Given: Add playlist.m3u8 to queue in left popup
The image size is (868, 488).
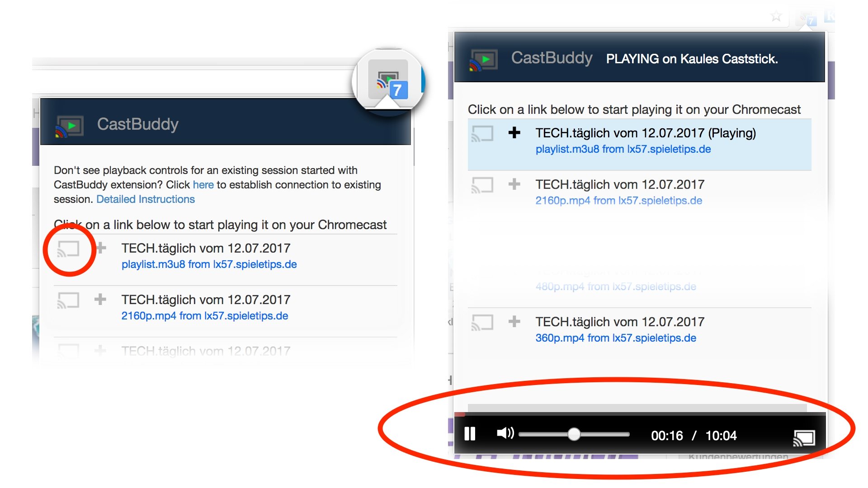Looking at the screenshot, I should point(100,248).
